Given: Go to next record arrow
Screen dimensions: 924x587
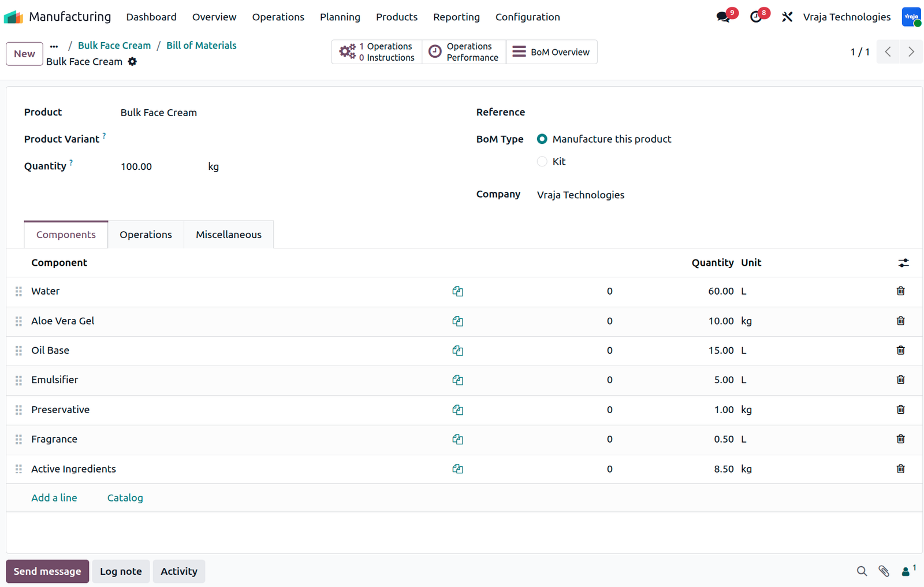Looking at the screenshot, I should [x=911, y=52].
